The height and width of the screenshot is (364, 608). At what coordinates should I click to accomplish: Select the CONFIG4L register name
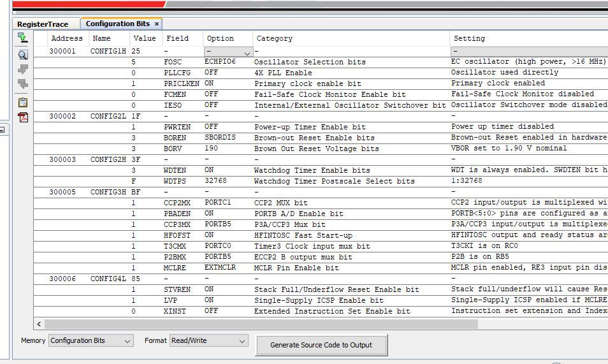[x=108, y=279]
